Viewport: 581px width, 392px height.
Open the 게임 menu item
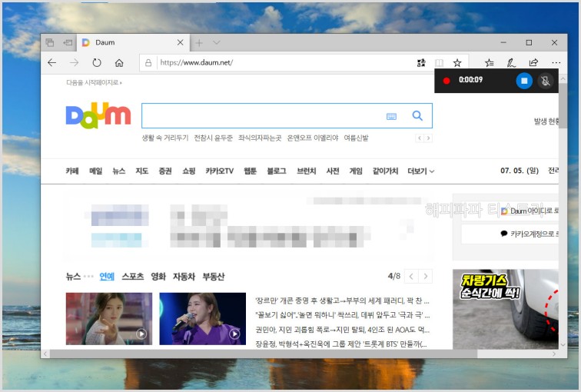356,171
